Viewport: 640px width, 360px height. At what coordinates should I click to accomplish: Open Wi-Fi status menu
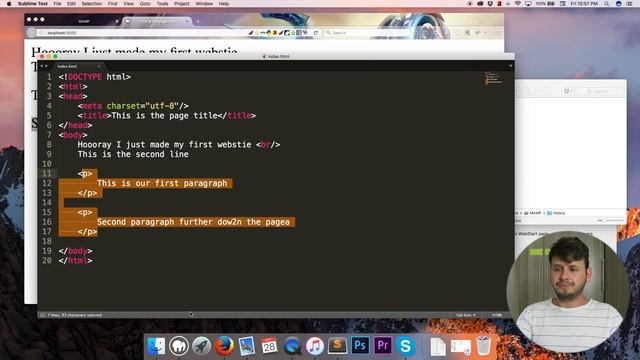pos(518,4)
